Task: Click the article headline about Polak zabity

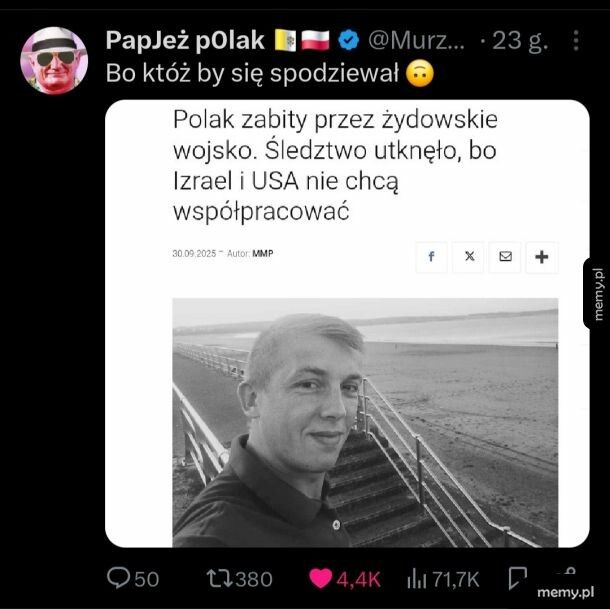Action: (335, 165)
